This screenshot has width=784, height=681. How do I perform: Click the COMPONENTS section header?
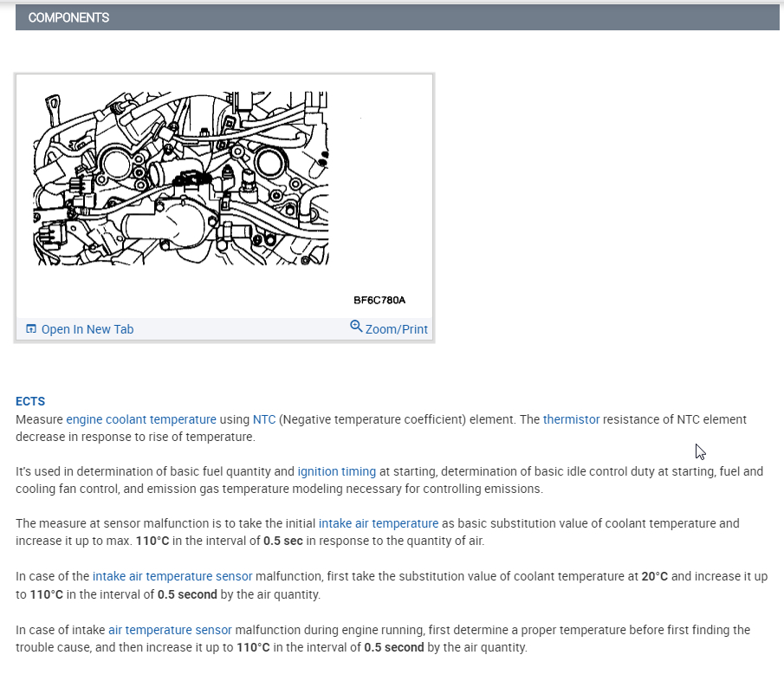pyautogui.click(x=398, y=17)
